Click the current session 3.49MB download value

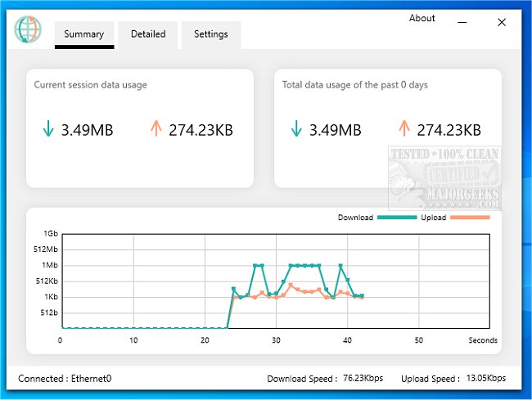click(x=87, y=129)
